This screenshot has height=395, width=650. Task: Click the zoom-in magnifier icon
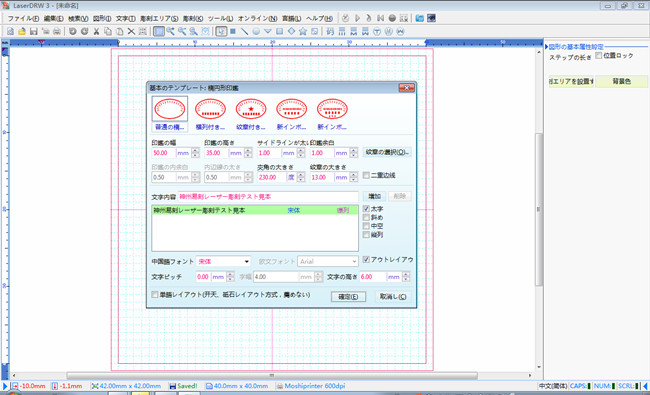pos(171,32)
